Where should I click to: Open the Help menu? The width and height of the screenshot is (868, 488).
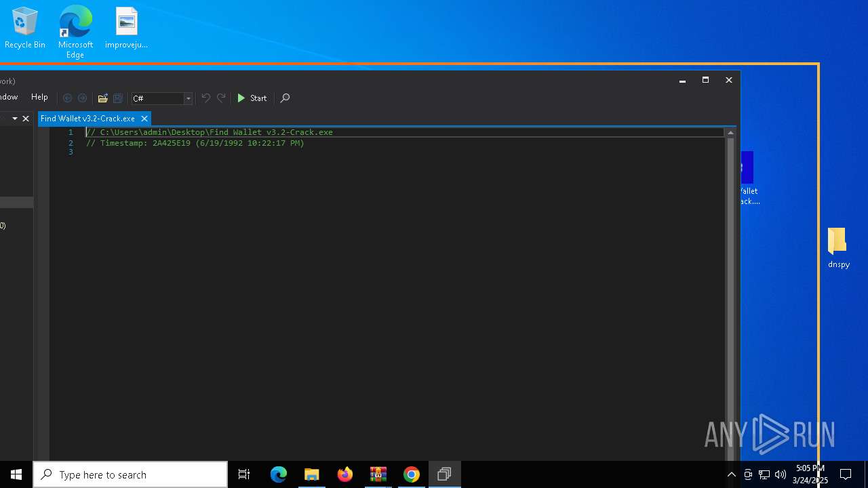39,98
